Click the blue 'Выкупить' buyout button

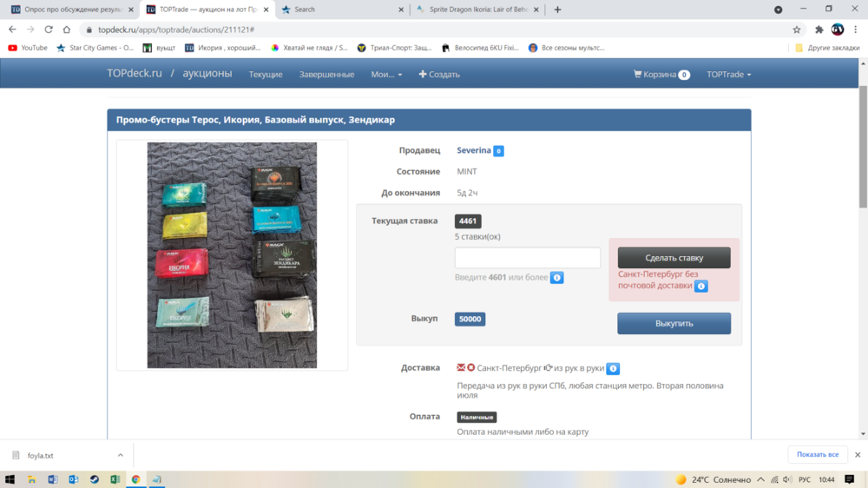tap(674, 323)
